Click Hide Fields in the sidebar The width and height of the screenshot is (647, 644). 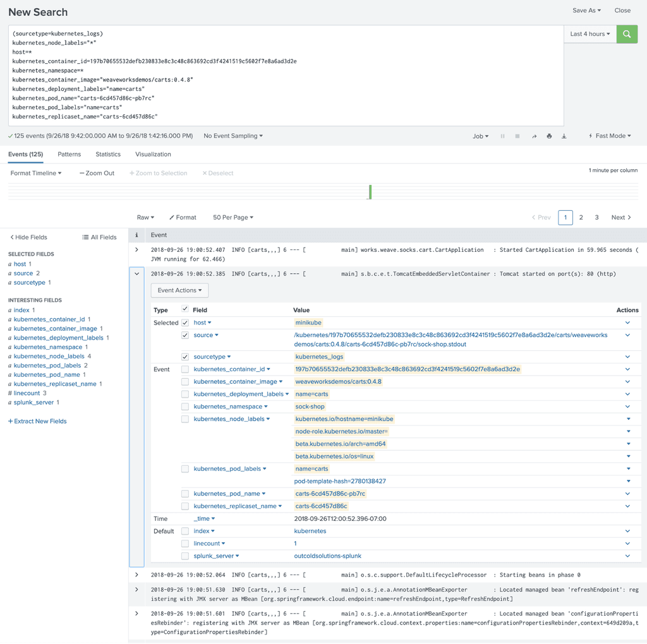point(28,237)
